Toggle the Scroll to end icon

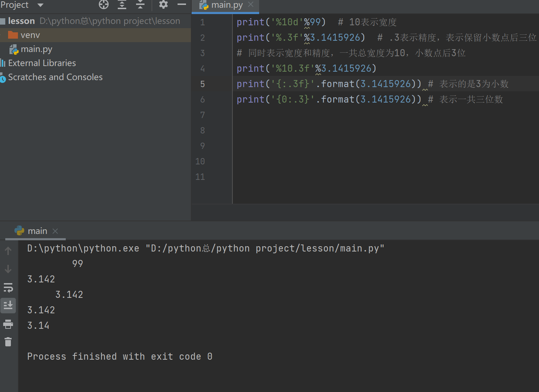pos(8,306)
